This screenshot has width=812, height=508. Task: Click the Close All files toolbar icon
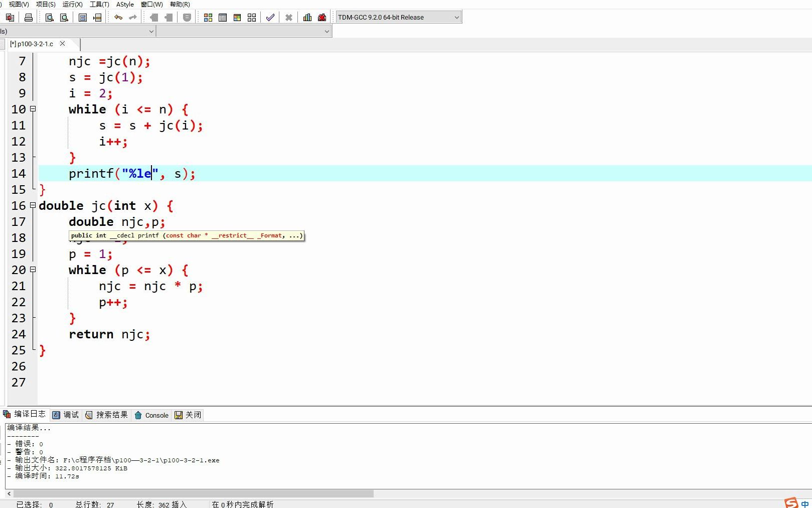coord(10,18)
